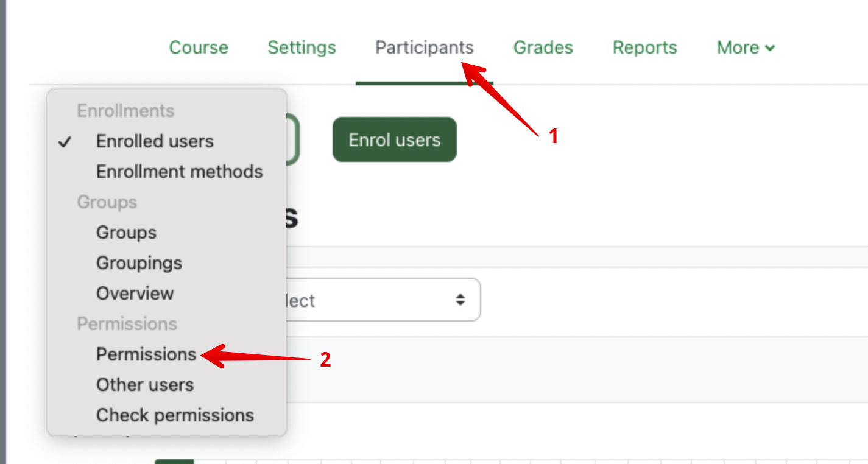868x464 pixels.
Task: Choose the Groupings menu entry
Action: (x=139, y=263)
